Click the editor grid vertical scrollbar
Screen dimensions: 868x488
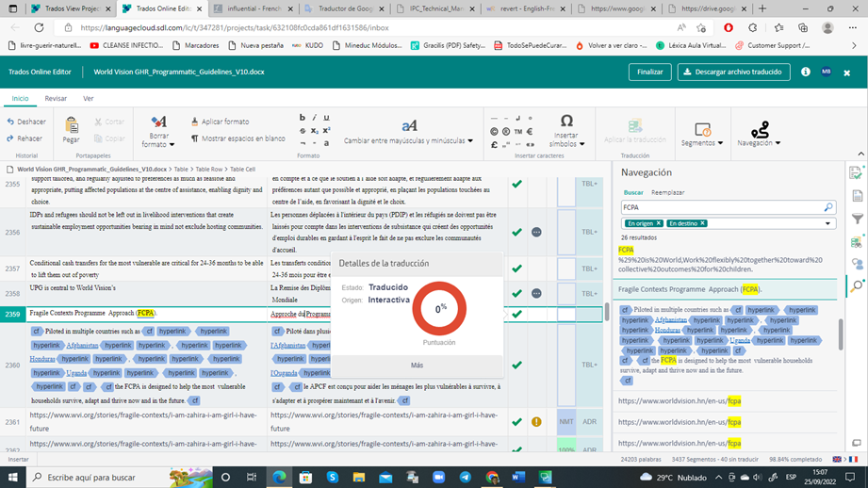pos(607,312)
